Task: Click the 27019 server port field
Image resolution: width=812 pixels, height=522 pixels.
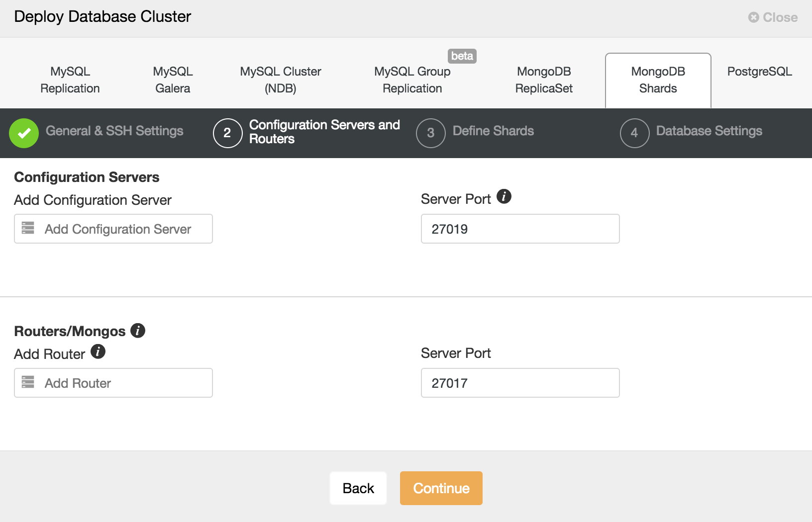Action: coord(520,229)
